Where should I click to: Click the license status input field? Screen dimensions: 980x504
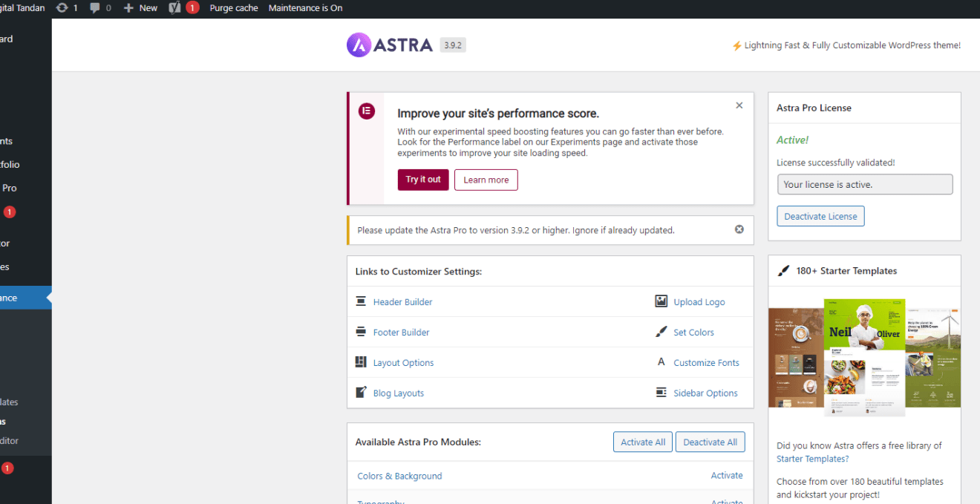(x=864, y=185)
